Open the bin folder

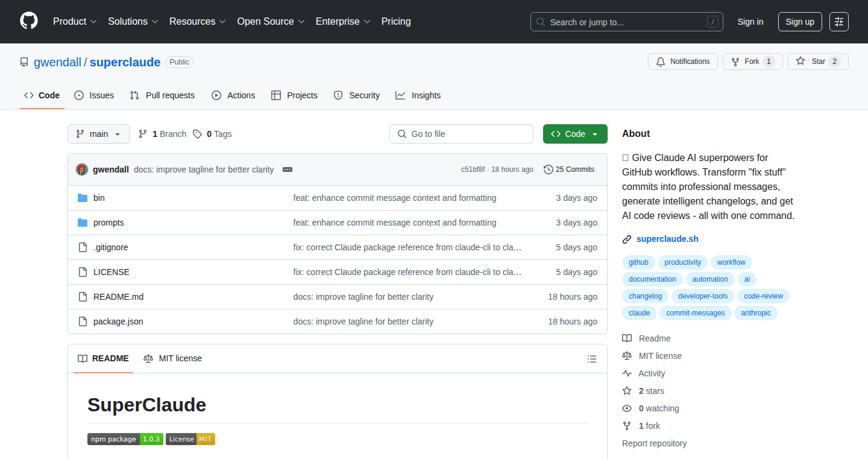coord(99,198)
